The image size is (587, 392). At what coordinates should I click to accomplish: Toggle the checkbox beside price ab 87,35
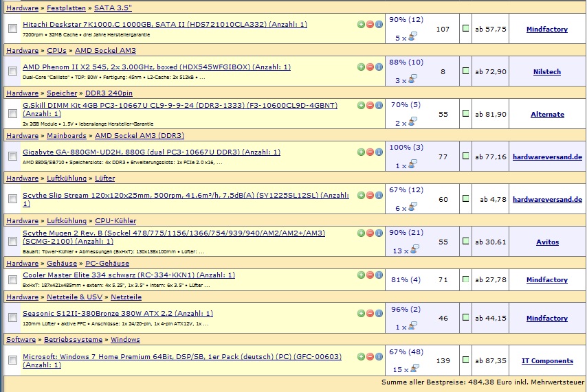click(466, 360)
